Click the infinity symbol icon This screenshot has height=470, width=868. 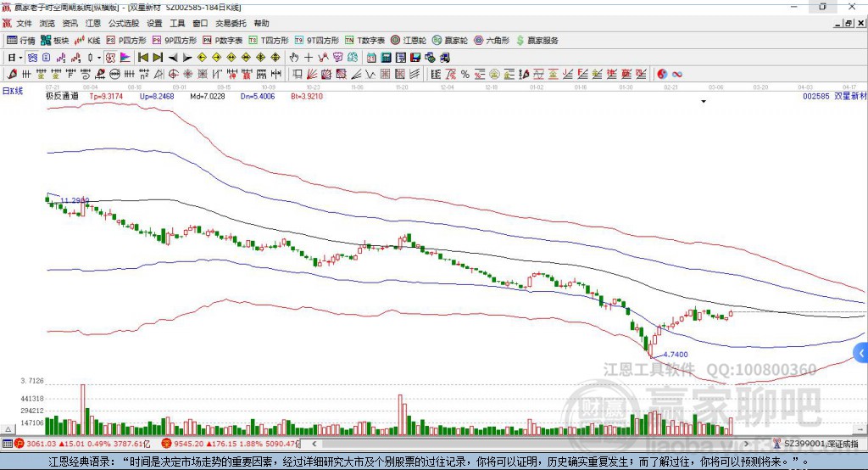[x=676, y=75]
